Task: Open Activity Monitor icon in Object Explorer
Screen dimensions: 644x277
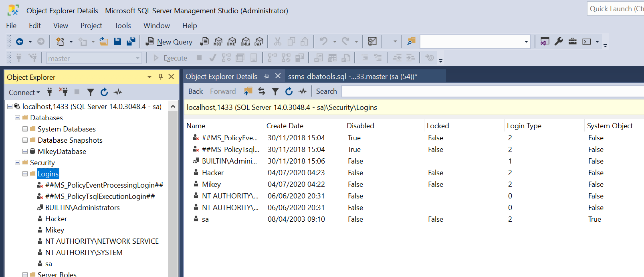Action: coord(118,92)
